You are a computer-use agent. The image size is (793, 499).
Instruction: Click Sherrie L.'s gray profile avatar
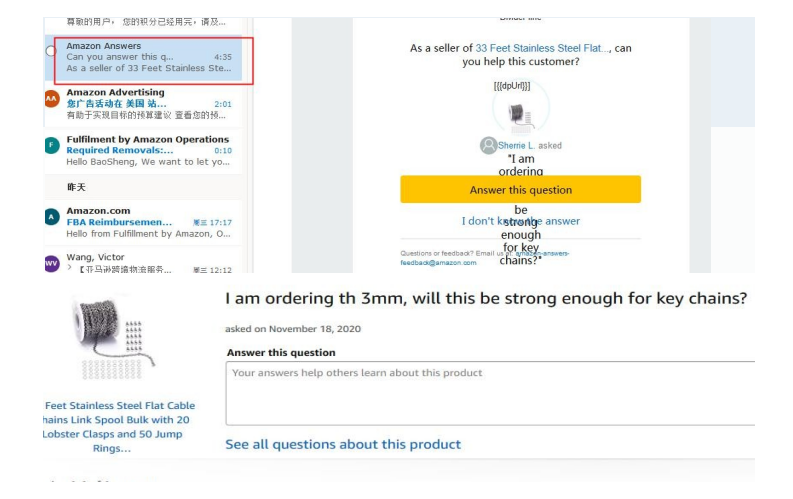[488, 145]
